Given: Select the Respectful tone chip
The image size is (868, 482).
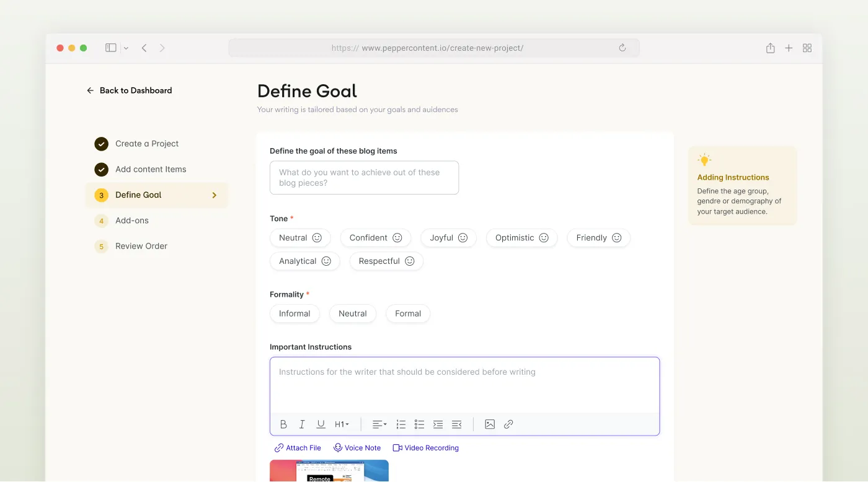Looking at the screenshot, I should tap(386, 261).
